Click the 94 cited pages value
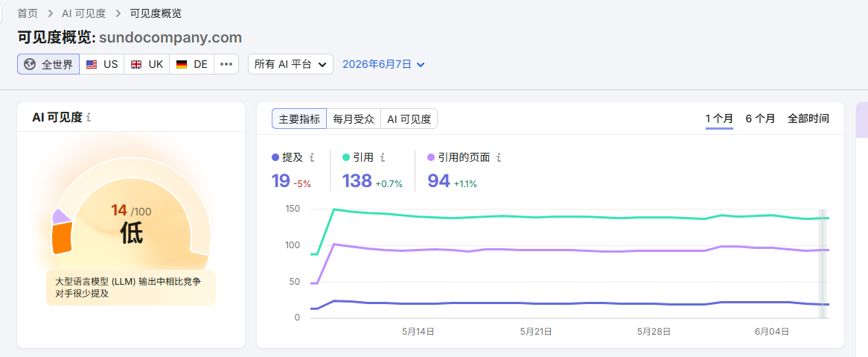 point(439,180)
